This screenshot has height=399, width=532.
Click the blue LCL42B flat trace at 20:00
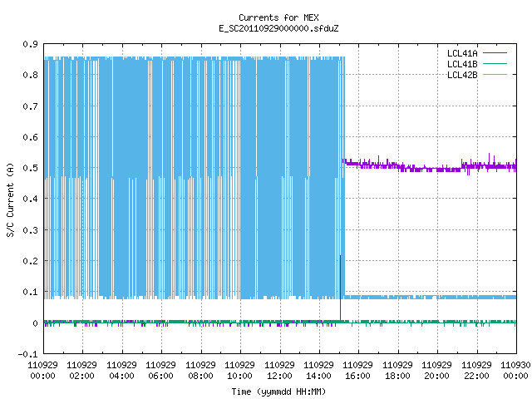click(438, 298)
